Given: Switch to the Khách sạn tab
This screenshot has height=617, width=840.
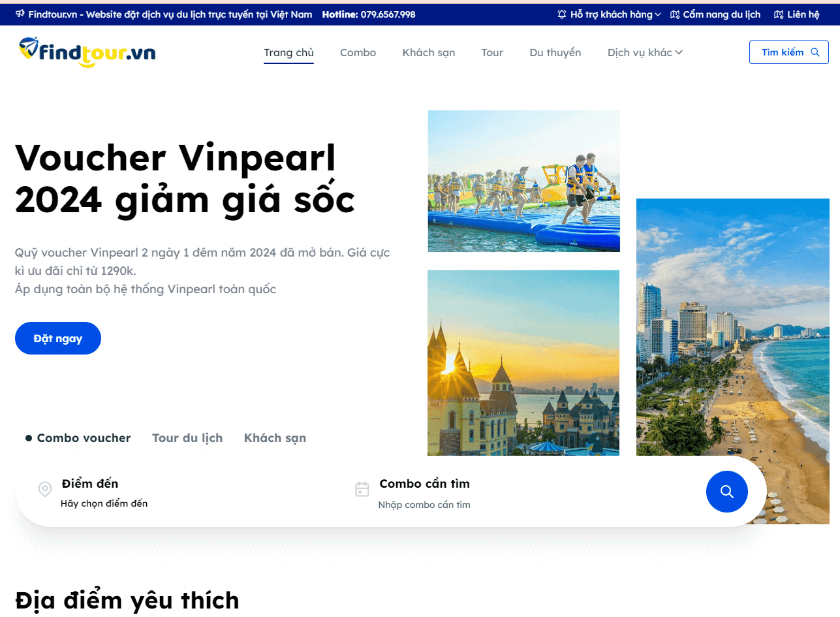Looking at the screenshot, I should point(275,438).
